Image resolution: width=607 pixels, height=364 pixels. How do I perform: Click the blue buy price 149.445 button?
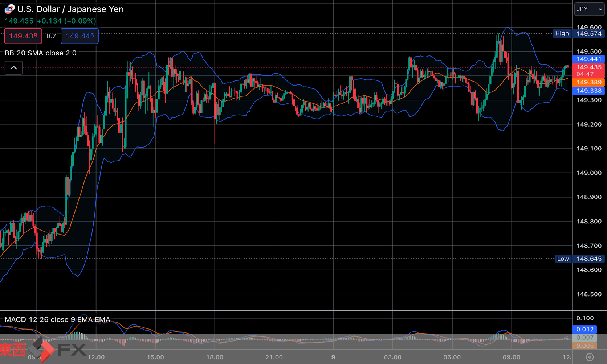coord(80,36)
